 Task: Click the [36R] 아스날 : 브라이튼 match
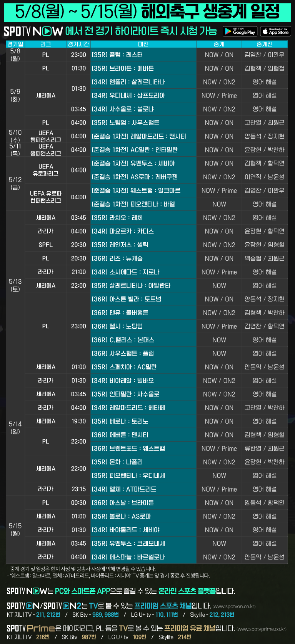tap(123, 503)
